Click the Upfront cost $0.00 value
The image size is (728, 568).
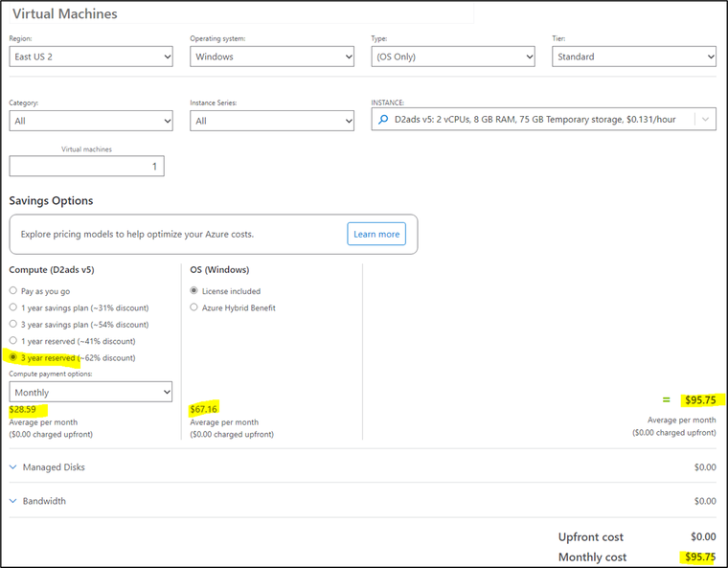point(703,537)
